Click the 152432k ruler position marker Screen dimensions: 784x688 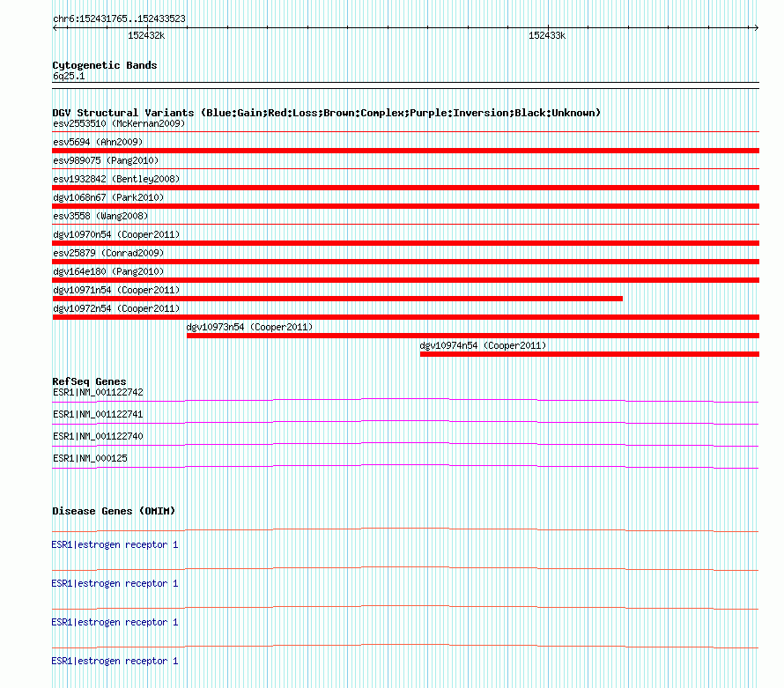[146, 35]
